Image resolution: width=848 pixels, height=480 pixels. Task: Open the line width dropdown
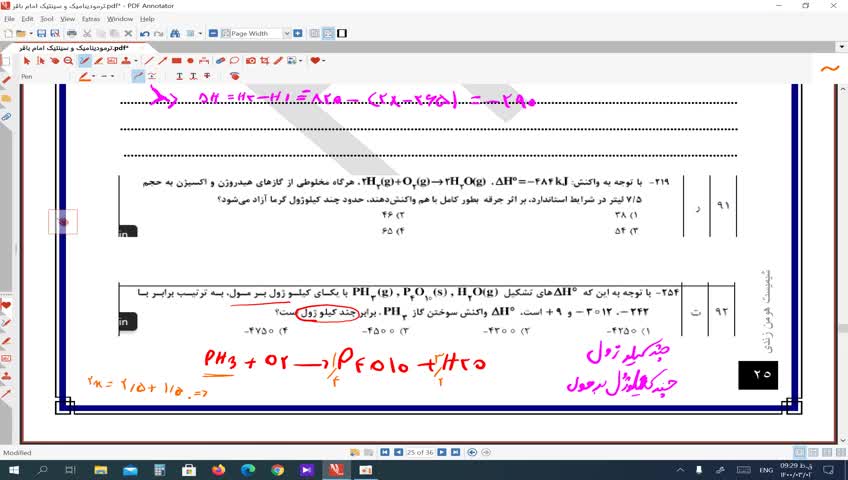tap(112, 76)
